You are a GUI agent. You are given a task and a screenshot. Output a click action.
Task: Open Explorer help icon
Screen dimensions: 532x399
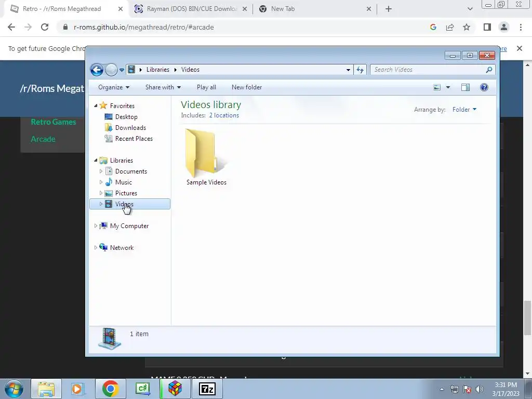pos(484,87)
